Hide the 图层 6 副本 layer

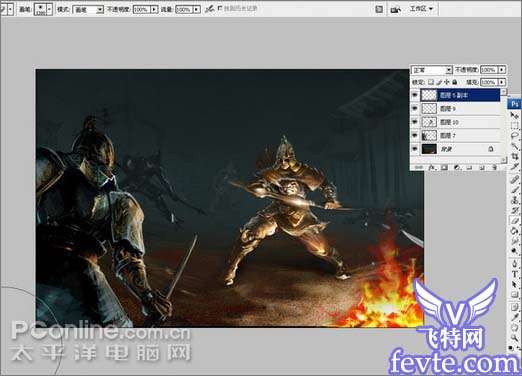click(415, 95)
